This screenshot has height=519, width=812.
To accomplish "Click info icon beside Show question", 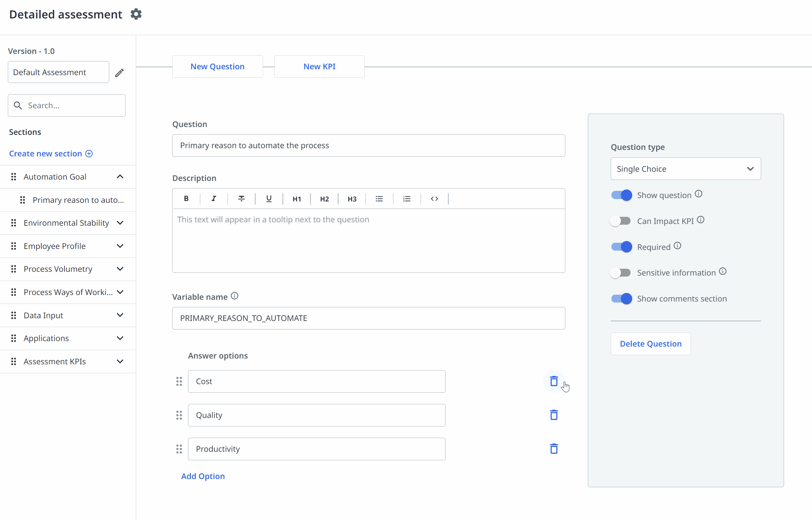I will [698, 194].
